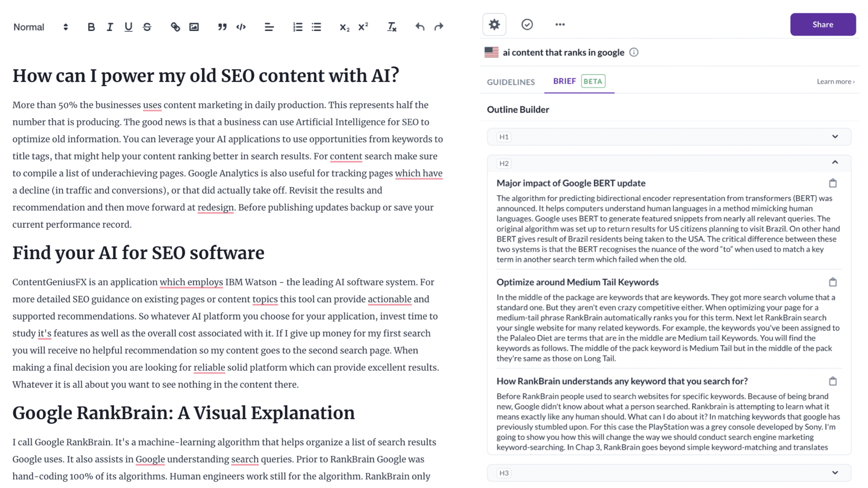Insert an image
This screenshot has width=868, height=488.
[194, 27]
